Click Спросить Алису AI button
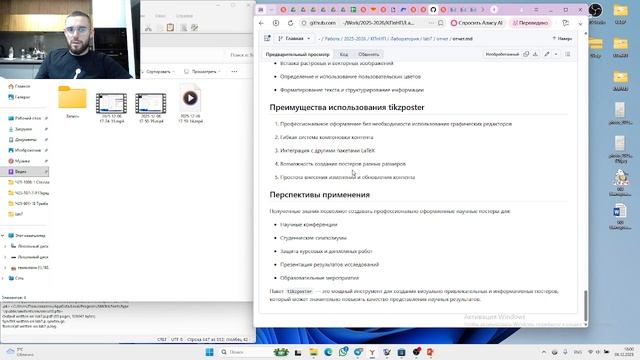Screen dimensions: 640x360 click(x=477, y=23)
